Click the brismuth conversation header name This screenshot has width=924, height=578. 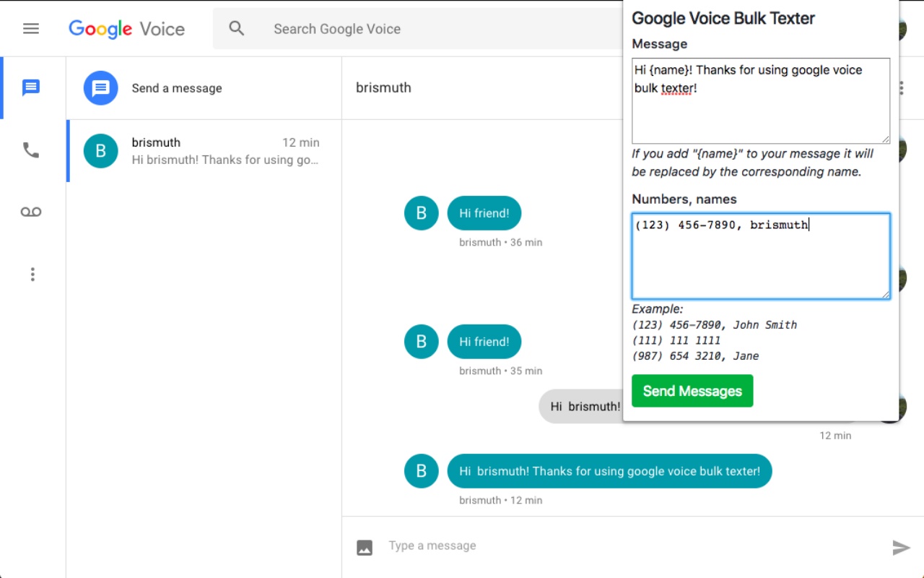tap(383, 87)
